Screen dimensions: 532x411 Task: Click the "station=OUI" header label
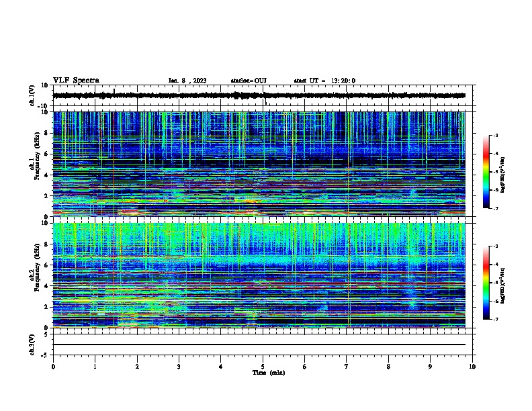pos(249,81)
